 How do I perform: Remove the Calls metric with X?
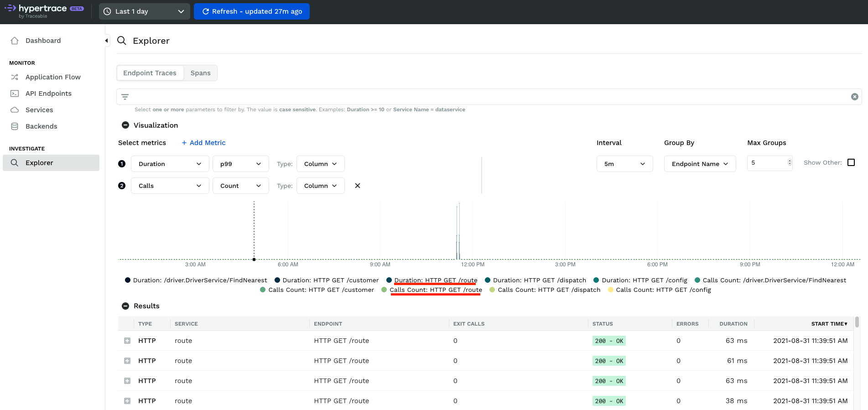pos(358,186)
